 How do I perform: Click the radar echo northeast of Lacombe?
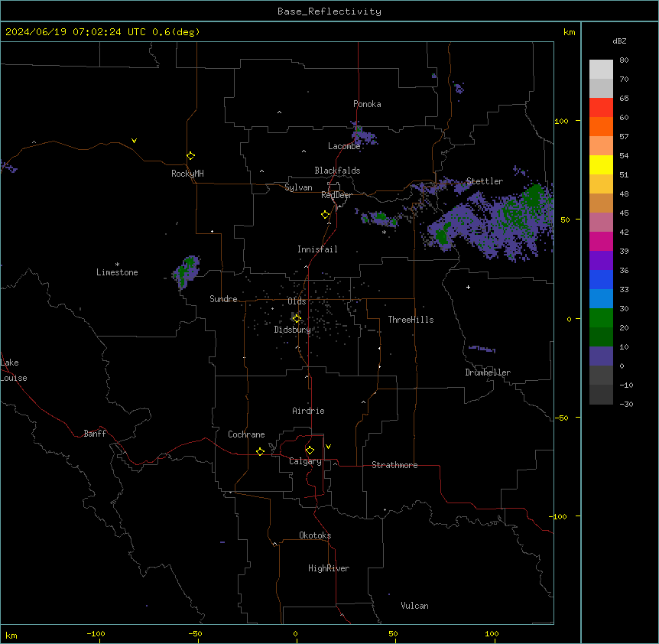tap(363, 133)
